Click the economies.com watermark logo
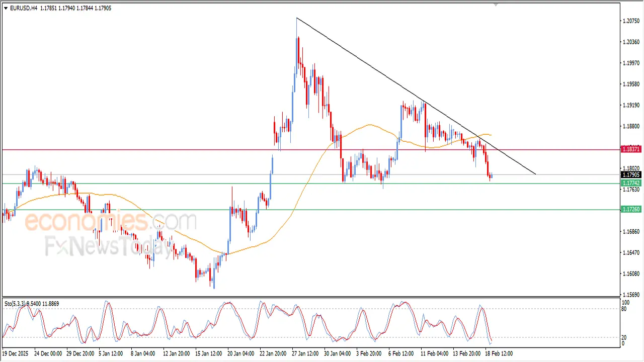 (x=111, y=222)
